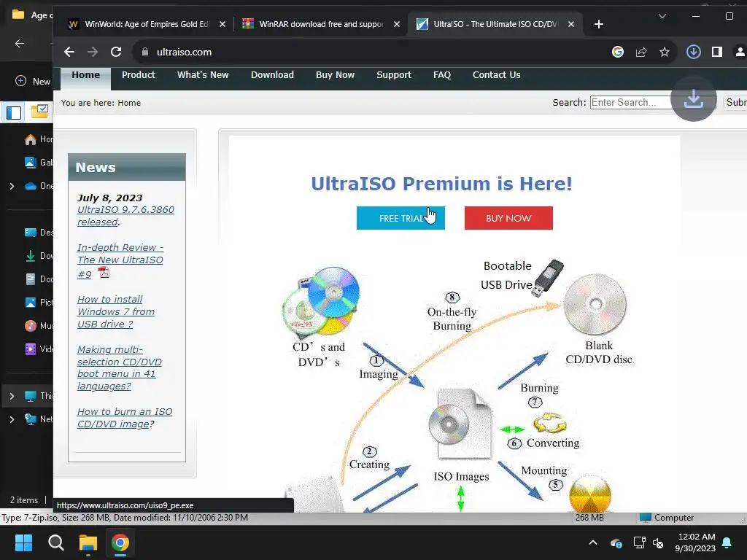The height and width of the screenshot is (560, 747).
Task: Select Home in File Explorer sidebar
Action: 38,139
